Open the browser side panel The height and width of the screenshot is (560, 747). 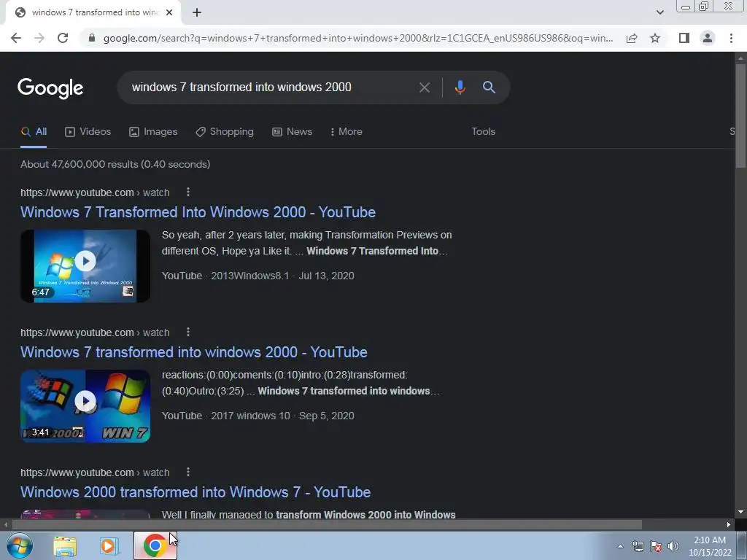pyautogui.click(x=684, y=38)
